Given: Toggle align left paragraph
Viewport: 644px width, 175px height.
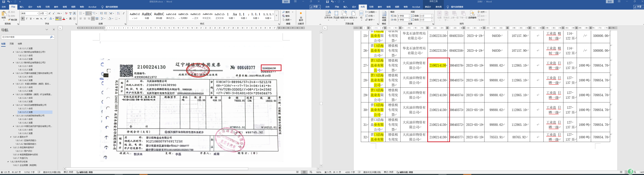Looking at the screenshot, I should click(81, 19).
